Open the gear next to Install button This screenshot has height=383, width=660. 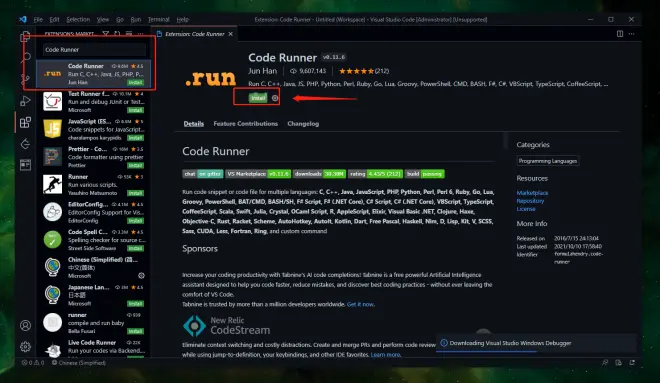[275, 98]
